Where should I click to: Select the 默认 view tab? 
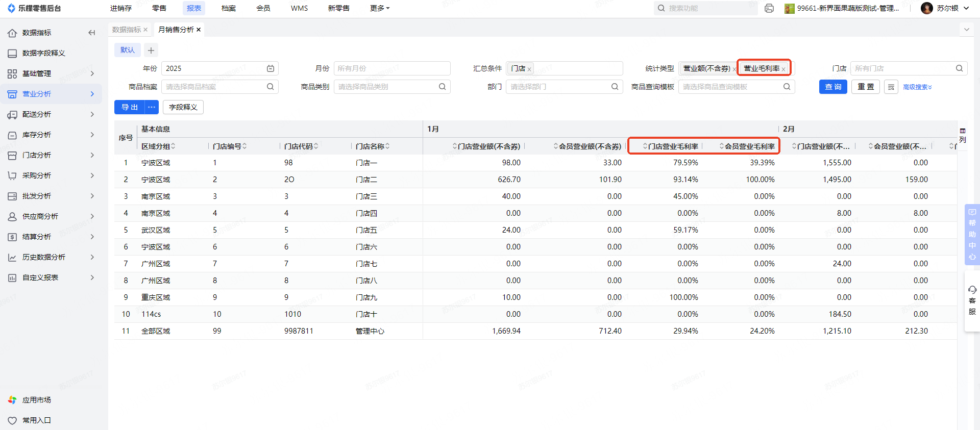128,50
